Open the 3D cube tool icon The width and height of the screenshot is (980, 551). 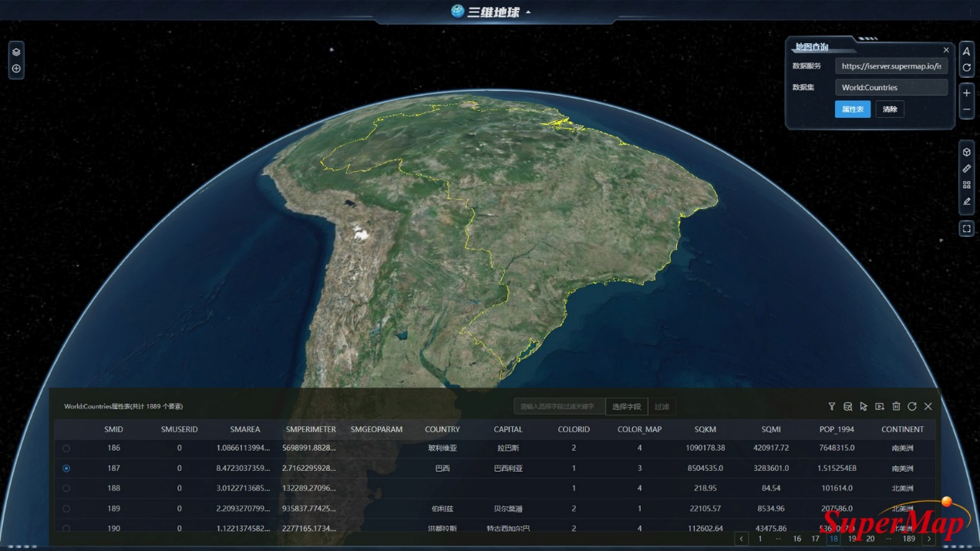966,152
